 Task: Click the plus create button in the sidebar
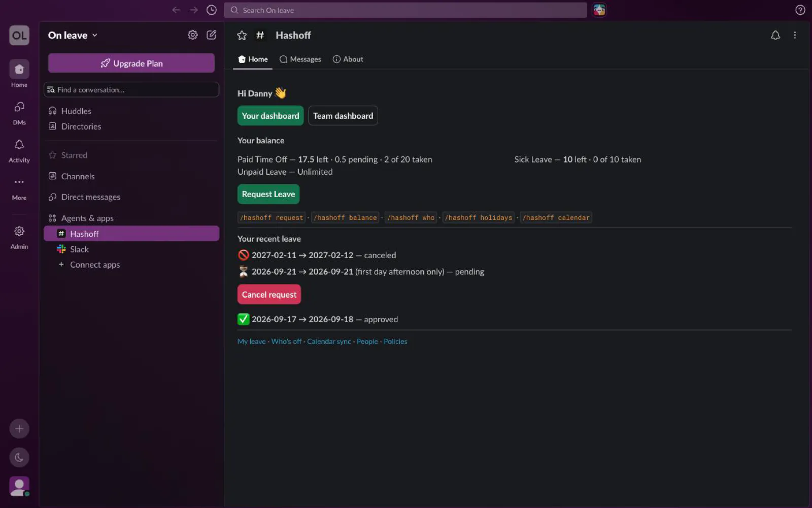point(19,429)
